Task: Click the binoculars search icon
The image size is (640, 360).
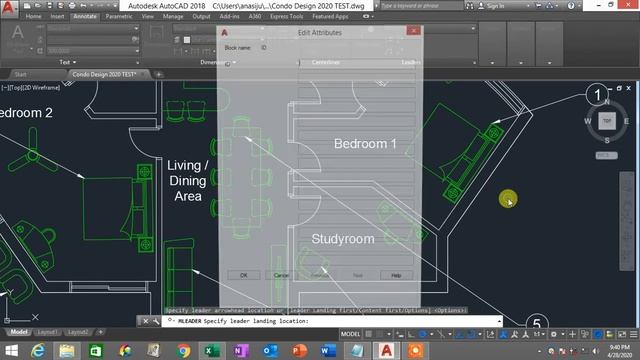Action: click(470, 6)
